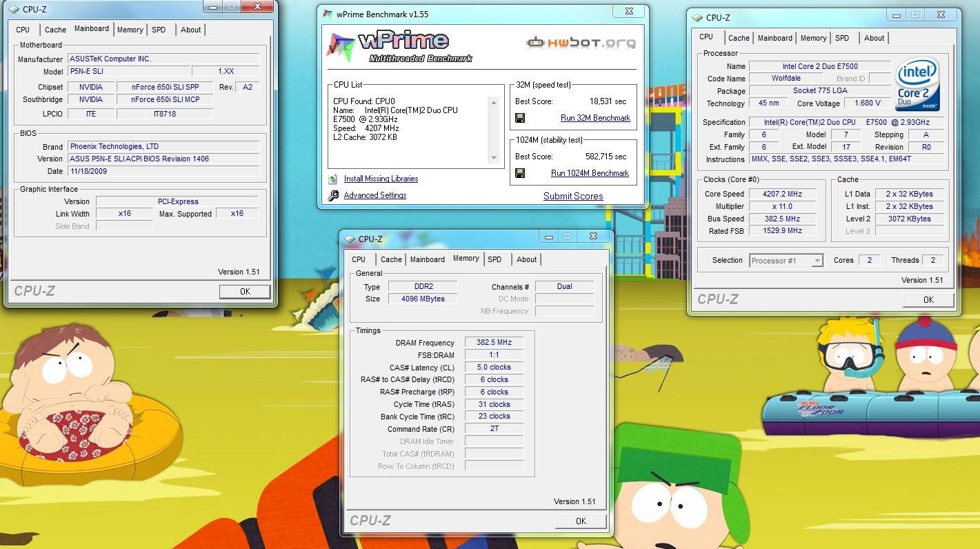The height and width of the screenshot is (549, 980).
Task: Click title bar icon of CPU-Z processor window
Action: (x=698, y=18)
